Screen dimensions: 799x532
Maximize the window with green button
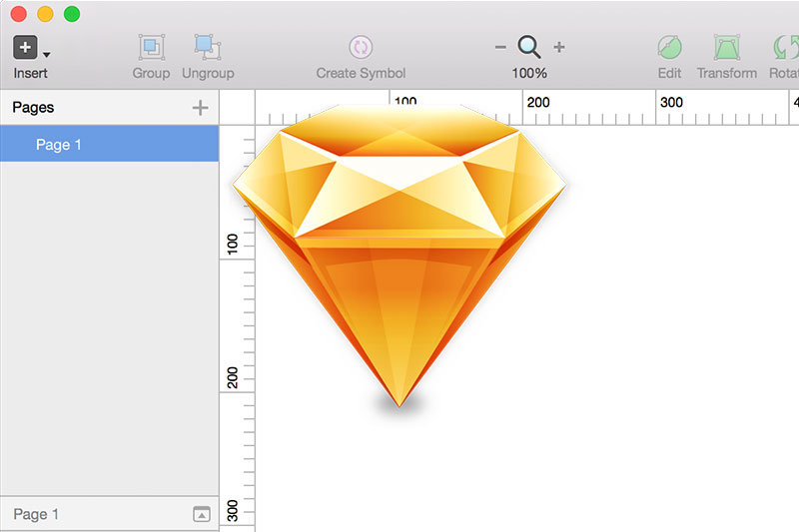pos(72,14)
